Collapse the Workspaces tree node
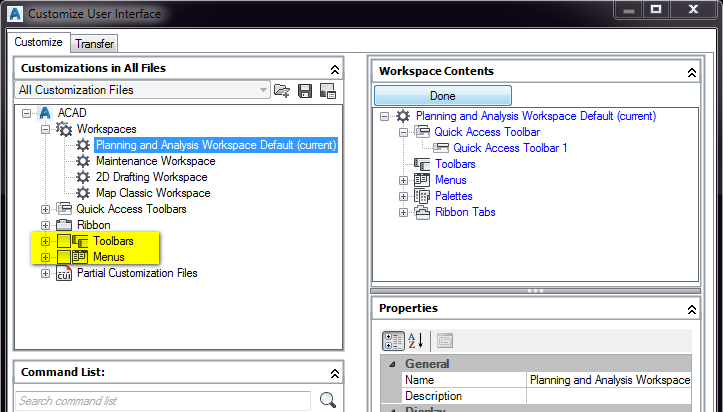 pyautogui.click(x=45, y=129)
